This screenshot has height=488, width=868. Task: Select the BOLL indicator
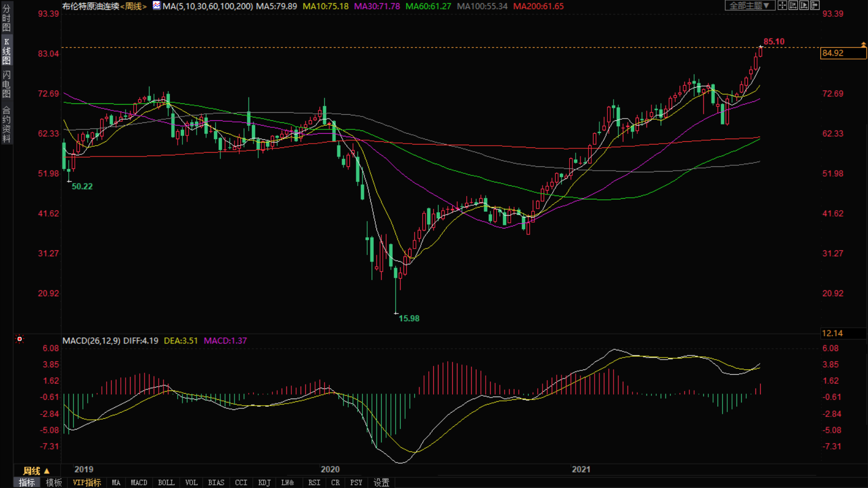pyautogui.click(x=166, y=483)
